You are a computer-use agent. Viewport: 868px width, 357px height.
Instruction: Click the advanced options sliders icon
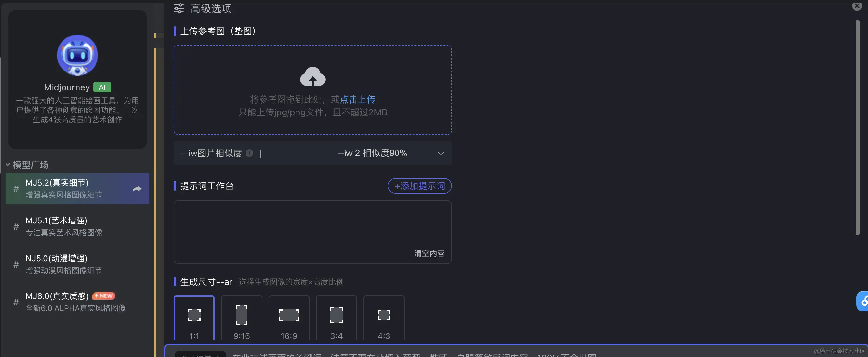[179, 8]
